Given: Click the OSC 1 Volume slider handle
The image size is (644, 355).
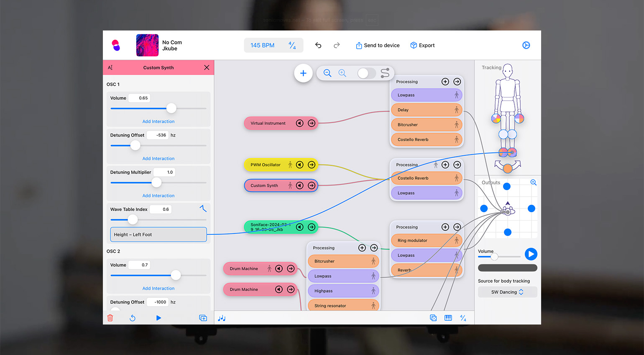Looking at the screenshot, I should point(171,108).
